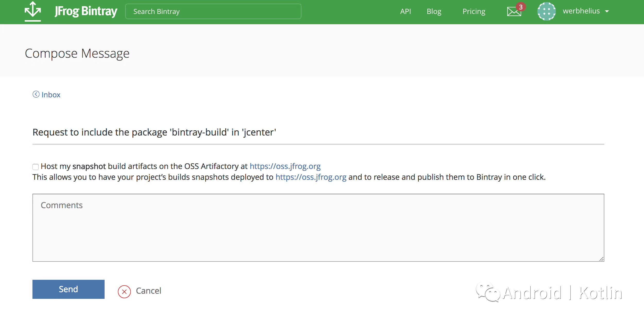Open the Pricing page

pyautogui.click(x=474, y=11)
